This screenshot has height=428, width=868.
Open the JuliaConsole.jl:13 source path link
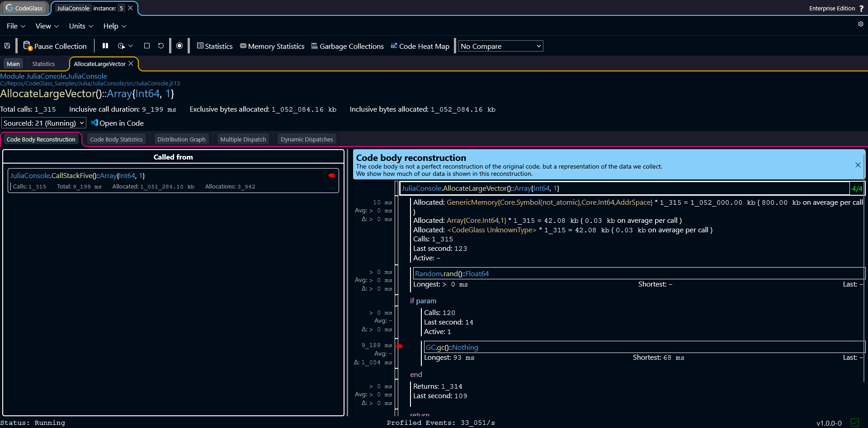coord(90,84)
